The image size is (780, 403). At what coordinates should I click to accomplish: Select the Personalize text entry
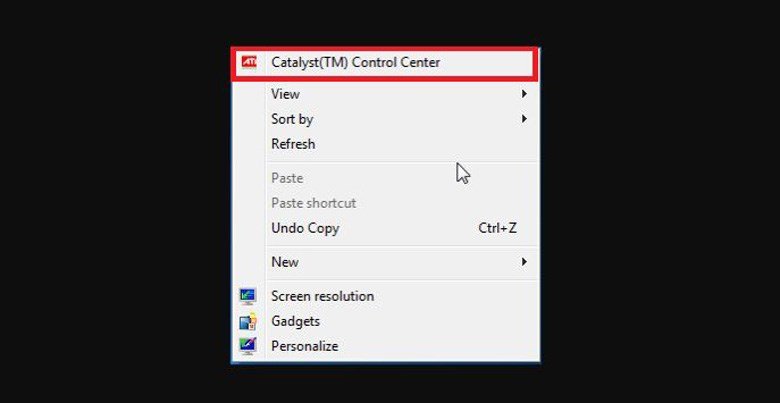pyautogui.click(x=304, y=346)
